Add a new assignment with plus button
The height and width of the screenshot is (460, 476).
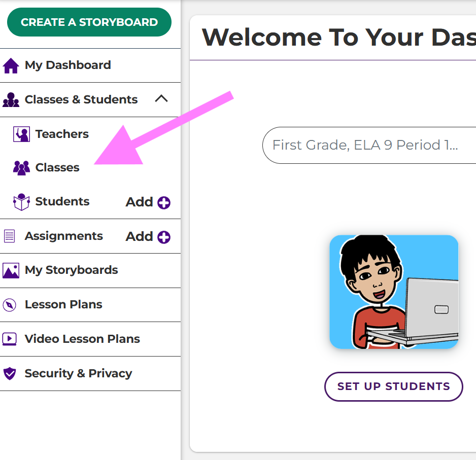coord(163,237)
